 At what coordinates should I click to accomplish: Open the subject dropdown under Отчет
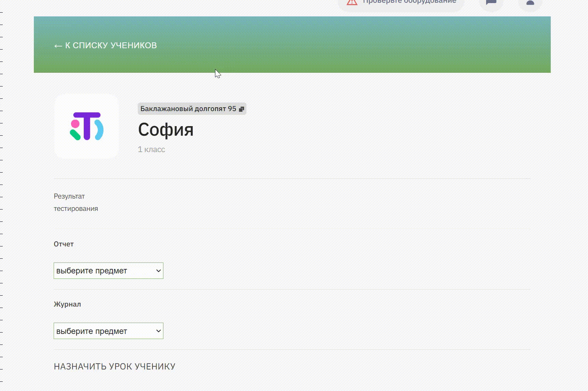[x=108, y=271]
